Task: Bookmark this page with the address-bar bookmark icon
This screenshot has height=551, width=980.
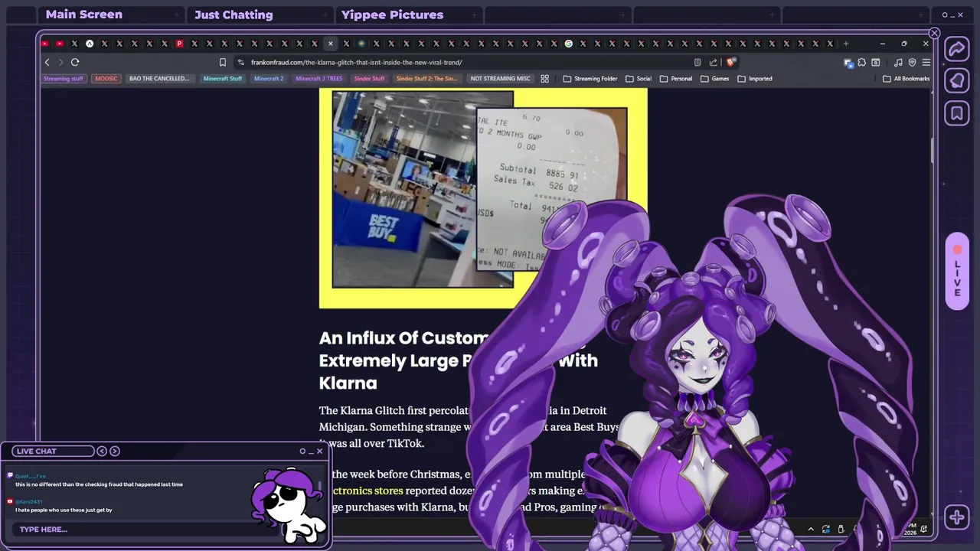Action: click(x=223, y=62)
